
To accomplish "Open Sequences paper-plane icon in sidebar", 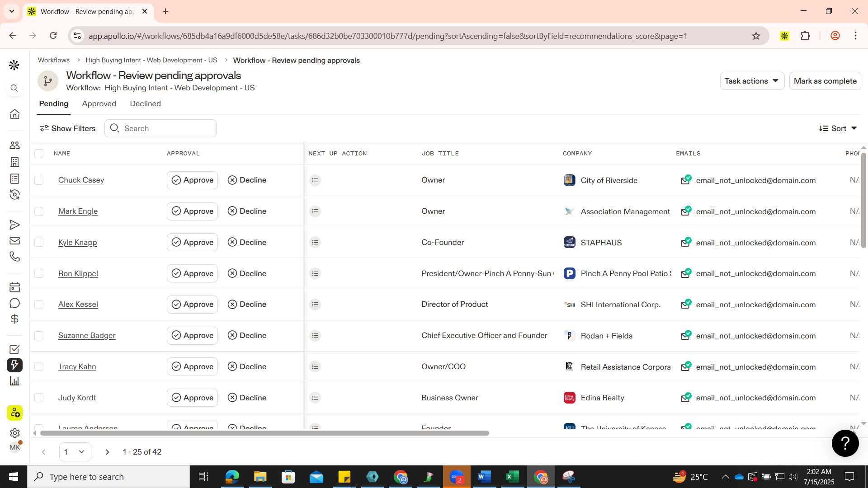I will [14, 225].
